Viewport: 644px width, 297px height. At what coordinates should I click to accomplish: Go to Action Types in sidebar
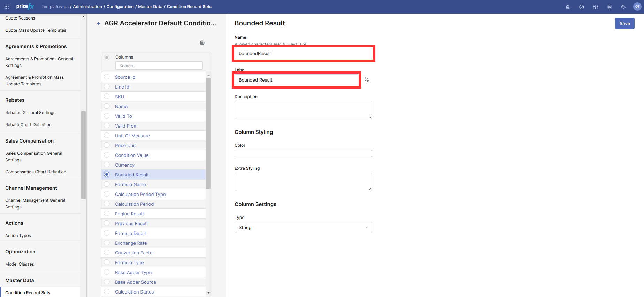pyautogui.click(x=18, y=236)
